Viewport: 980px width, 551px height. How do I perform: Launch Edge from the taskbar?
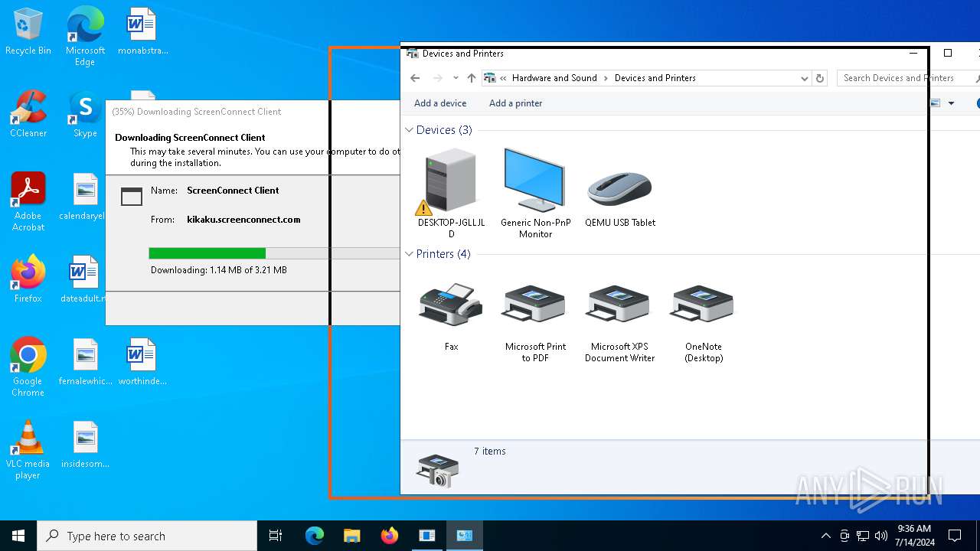pyautogui.click(x=315, y=536)
